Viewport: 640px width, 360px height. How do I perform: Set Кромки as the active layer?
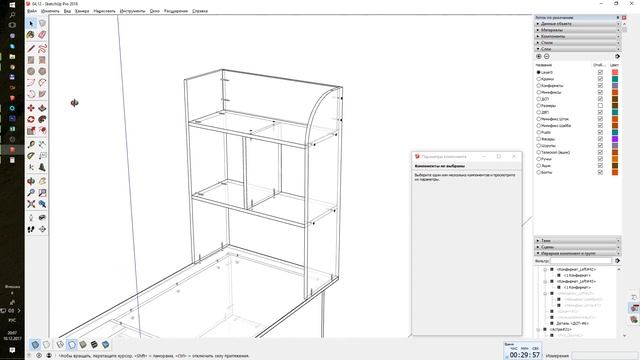tap(539, 79)
